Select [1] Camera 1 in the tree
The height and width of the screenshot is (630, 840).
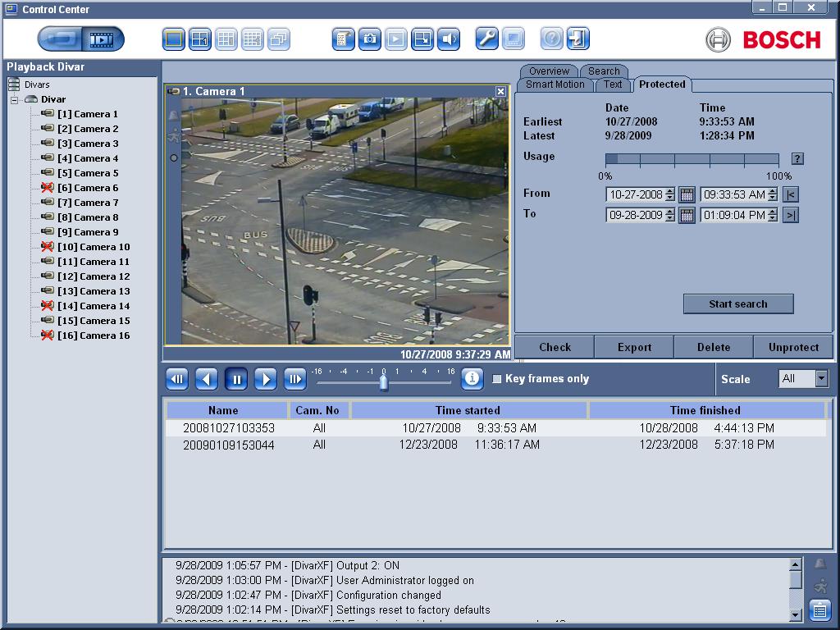point(87,114)
